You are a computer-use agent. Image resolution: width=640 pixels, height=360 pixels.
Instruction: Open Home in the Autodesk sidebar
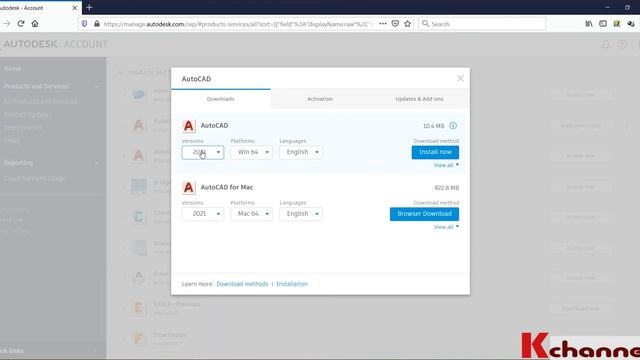[x=12, y=69]
